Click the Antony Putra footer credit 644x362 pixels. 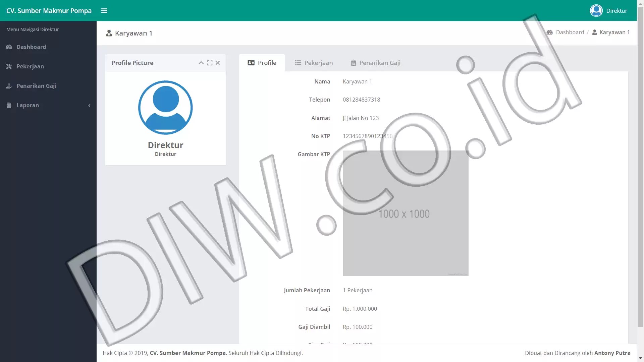click(612, 353)
